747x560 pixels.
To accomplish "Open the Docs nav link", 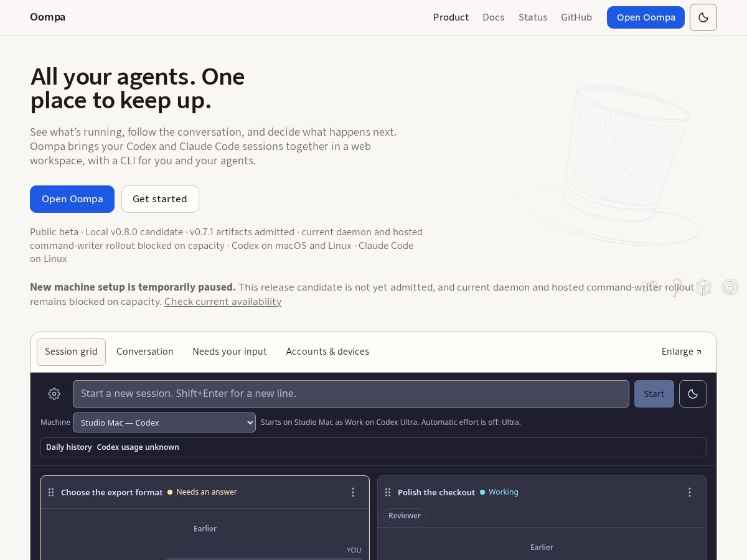I will coord(494,17).
